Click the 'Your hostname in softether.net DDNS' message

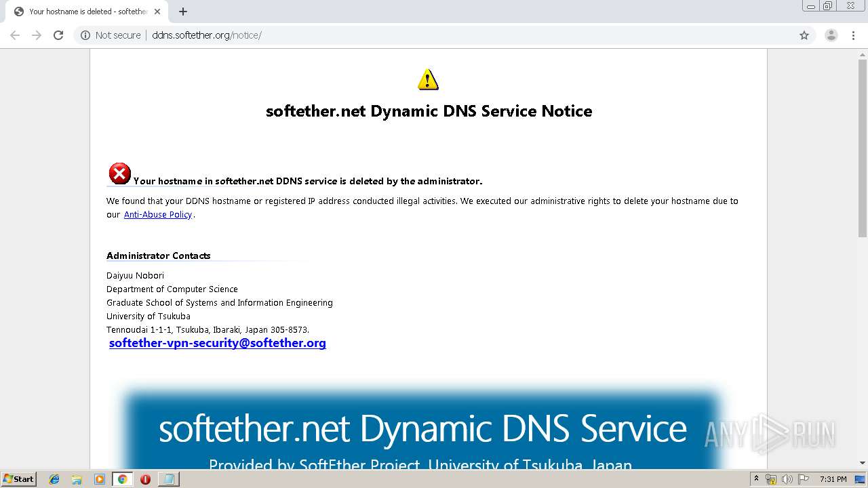[x=308, y=181]
